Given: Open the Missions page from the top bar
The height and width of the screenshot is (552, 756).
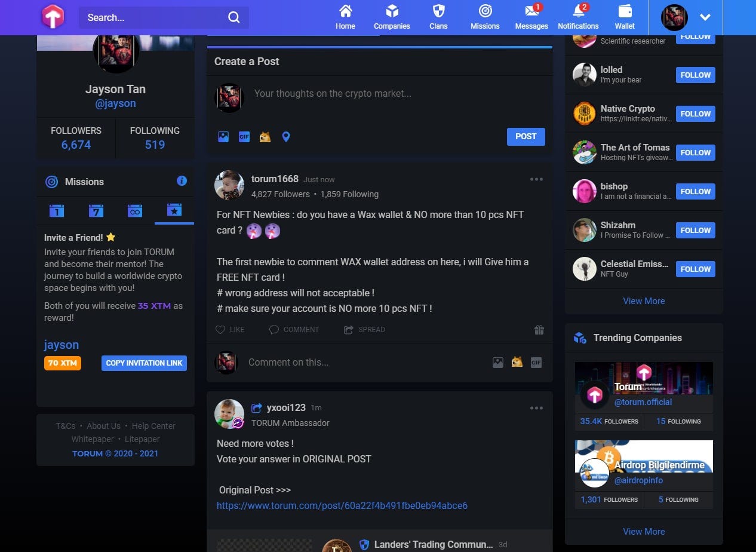Looking at the screenshot, I should click(x=485, y=17).
